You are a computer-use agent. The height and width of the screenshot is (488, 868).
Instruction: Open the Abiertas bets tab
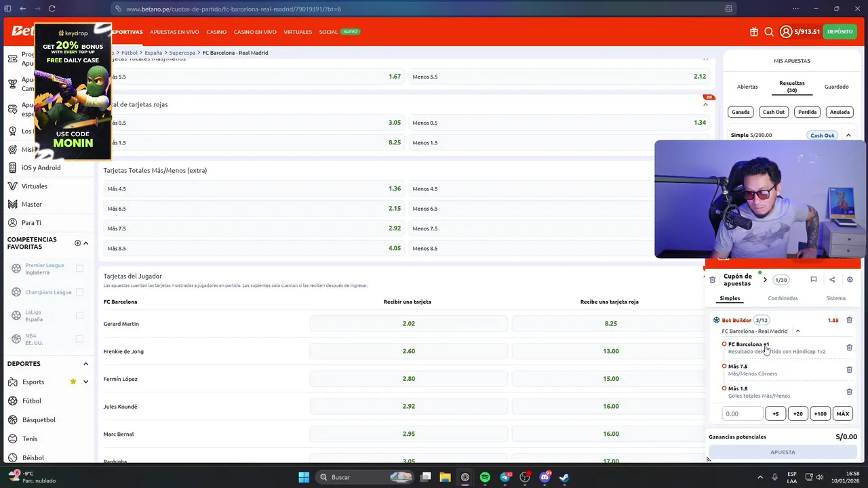click(747, 87)
